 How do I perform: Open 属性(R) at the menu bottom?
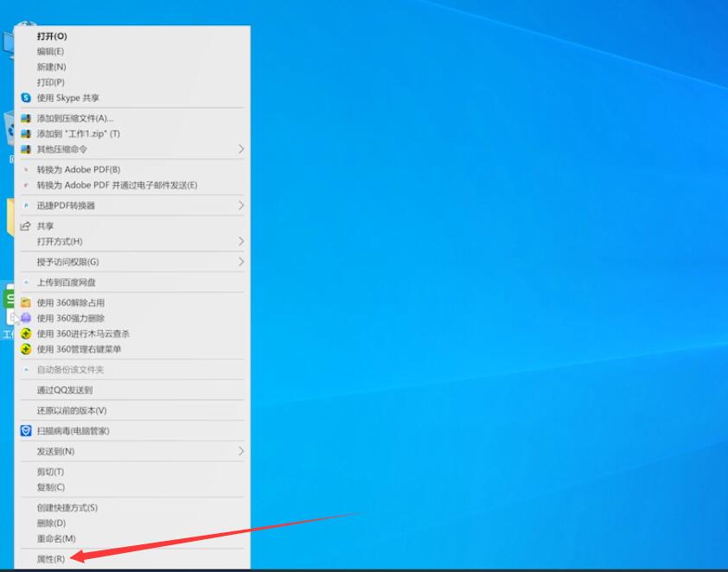[x=51, y=559]
